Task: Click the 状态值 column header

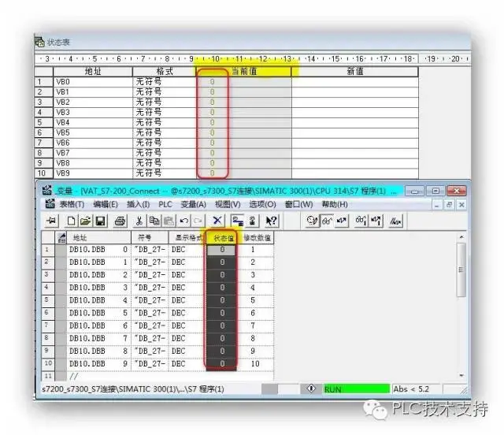Action: click(x=222, y=238)
